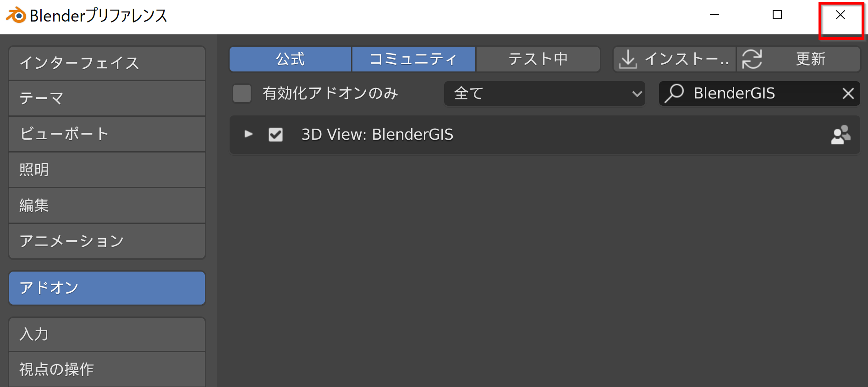The width and height of the screenshot is (868, 387).
Task: Enable the テスト中 support level filter
Action: click(x=538, y=59)
